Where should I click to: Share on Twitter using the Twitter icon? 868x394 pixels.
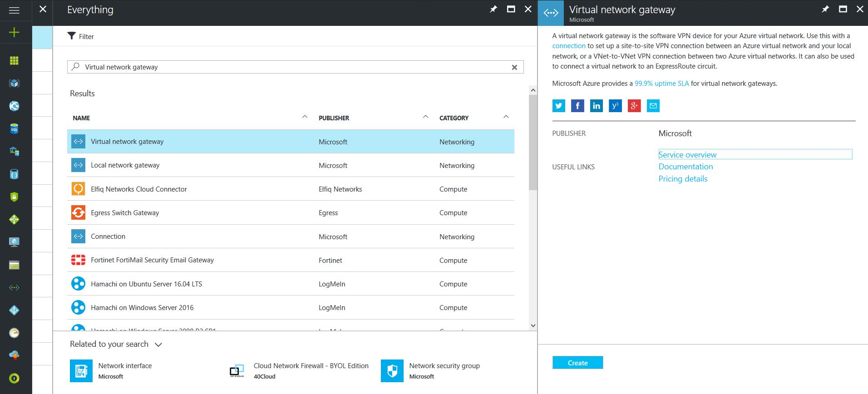[558, 106]
